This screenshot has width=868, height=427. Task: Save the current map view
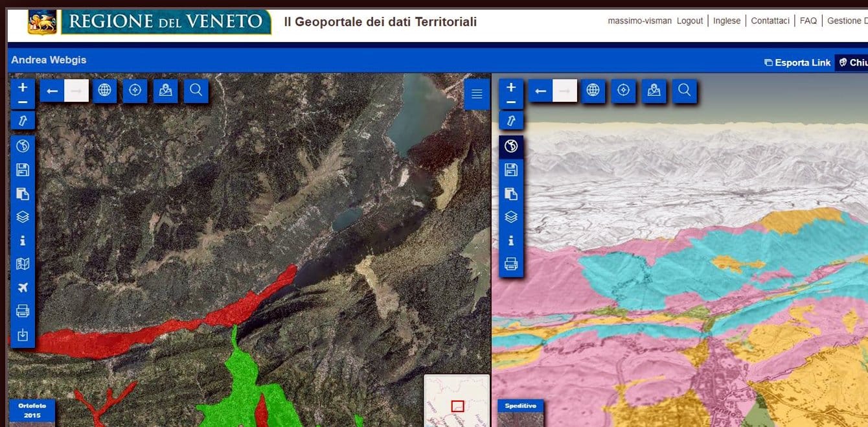click(23, 169)
